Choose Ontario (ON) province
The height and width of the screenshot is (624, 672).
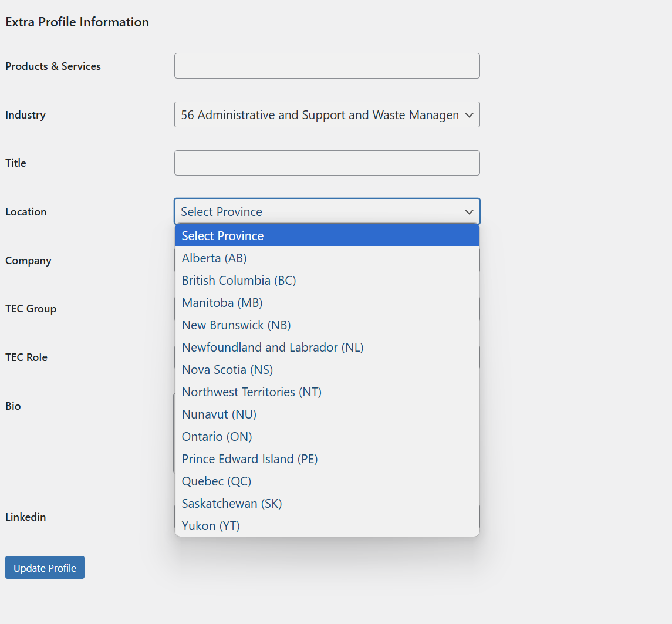pos(217,437)
